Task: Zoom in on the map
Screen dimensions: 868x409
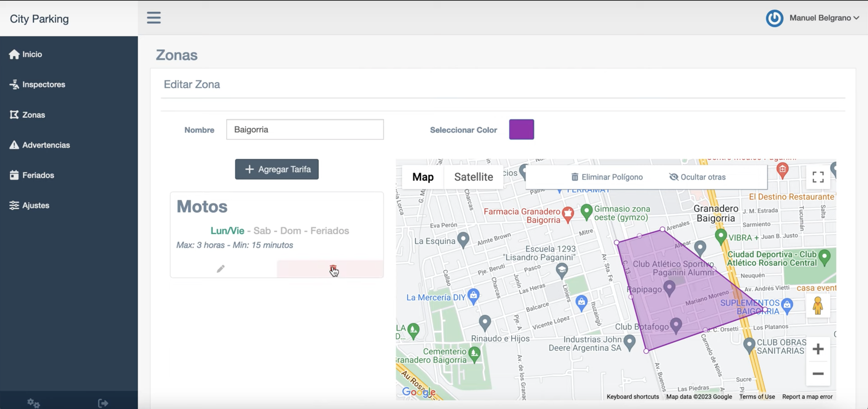Action: click(x=818, y=349)
